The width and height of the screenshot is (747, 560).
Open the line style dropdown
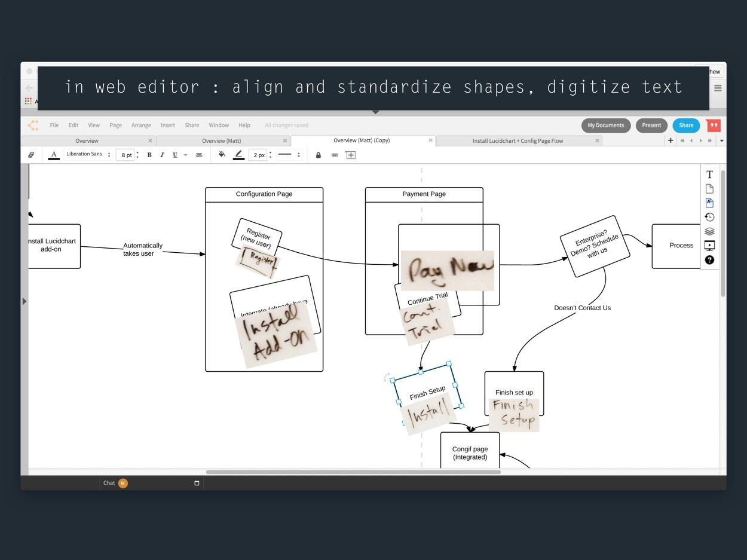[x=290, y=155]
